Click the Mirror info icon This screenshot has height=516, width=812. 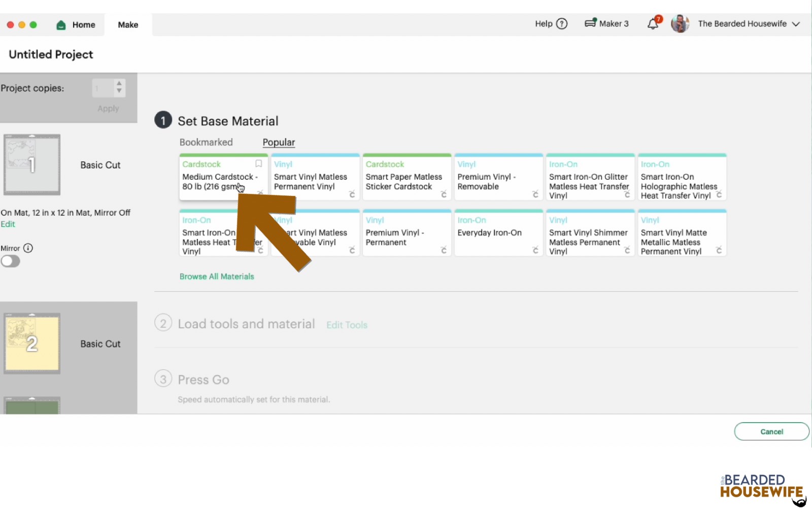pos(29,248)
